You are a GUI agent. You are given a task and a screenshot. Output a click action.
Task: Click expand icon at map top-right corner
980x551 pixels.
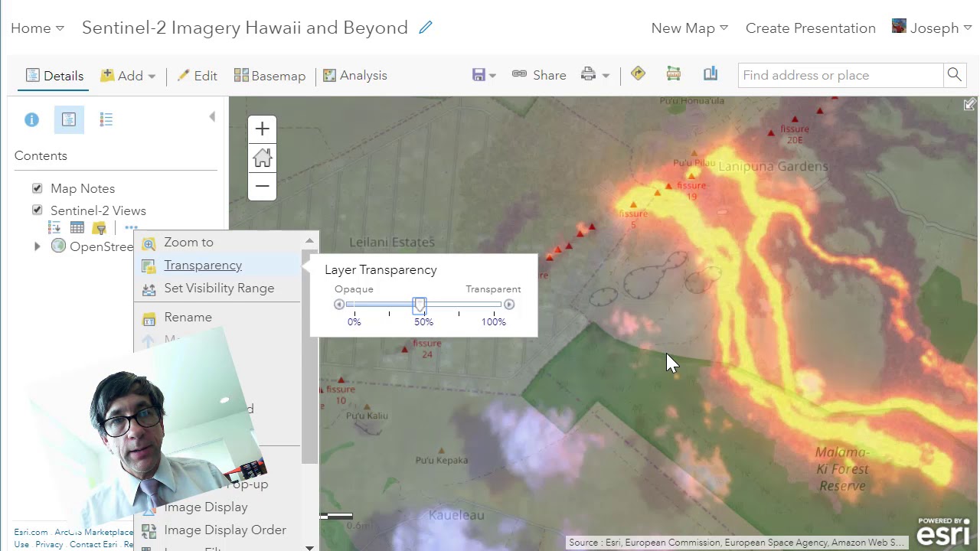click(x=970, y=104)
